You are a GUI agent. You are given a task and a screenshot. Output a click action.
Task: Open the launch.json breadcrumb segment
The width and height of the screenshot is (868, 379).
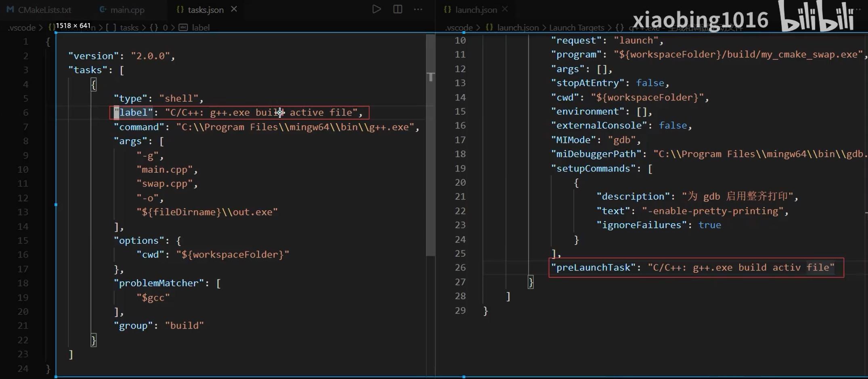518,27
